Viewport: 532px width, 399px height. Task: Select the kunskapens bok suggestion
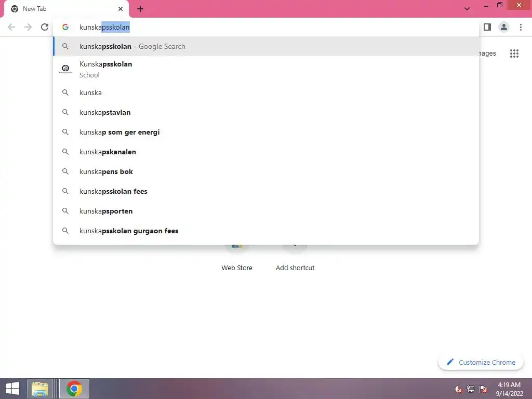point(267,171)
